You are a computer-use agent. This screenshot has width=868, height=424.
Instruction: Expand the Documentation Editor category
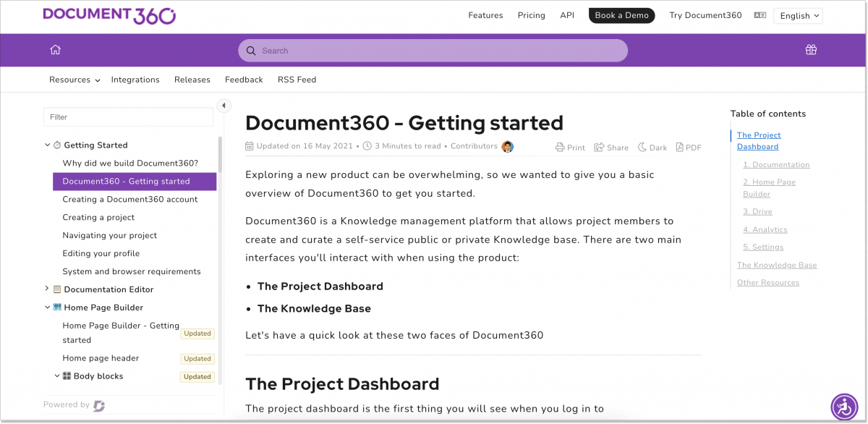pos(48,289)
